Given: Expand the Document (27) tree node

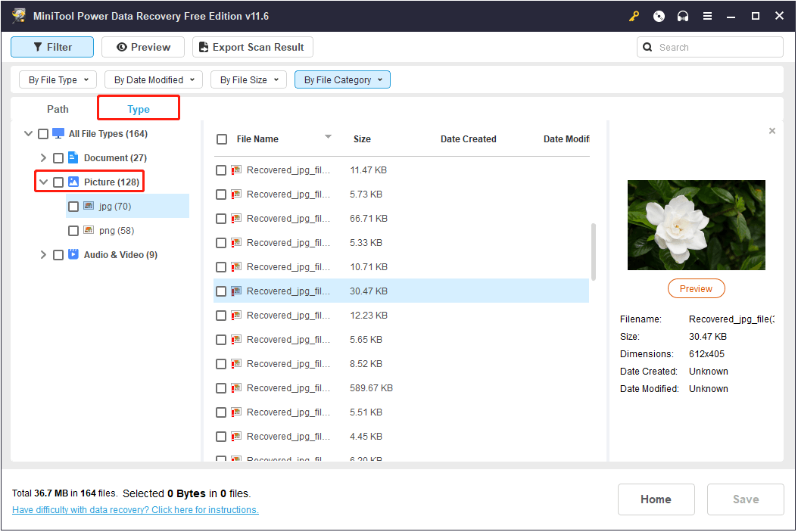Looking at the screenshot, I should tap(43, 157).
